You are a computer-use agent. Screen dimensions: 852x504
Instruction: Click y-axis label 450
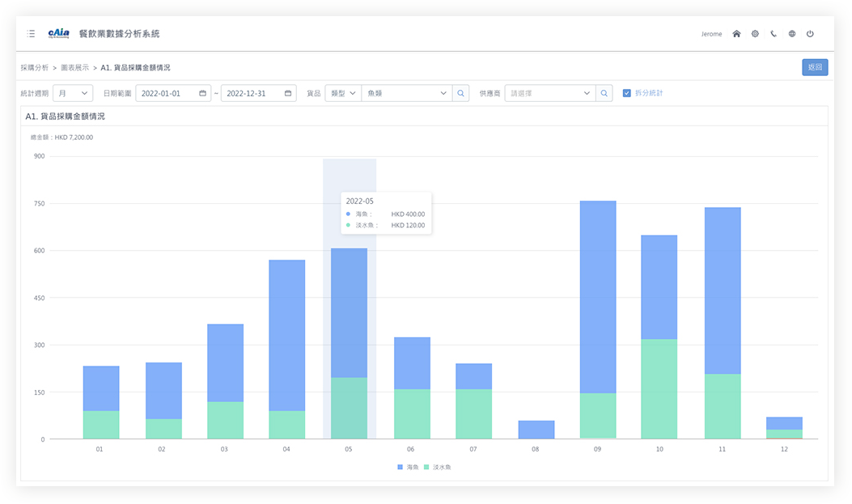coord(39,298)
